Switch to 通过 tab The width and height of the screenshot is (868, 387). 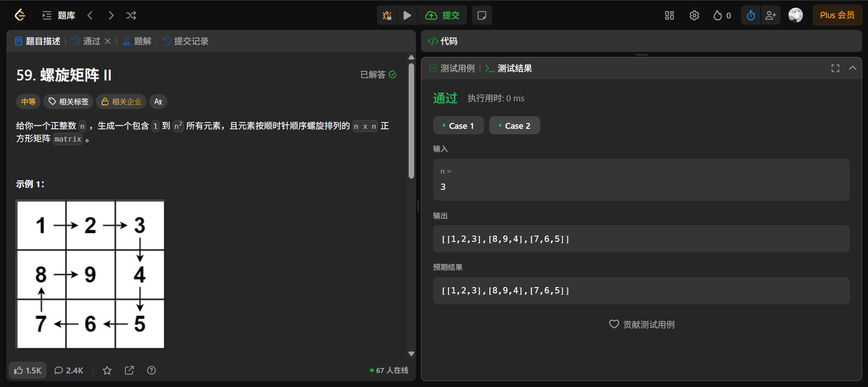coord(86,41)
